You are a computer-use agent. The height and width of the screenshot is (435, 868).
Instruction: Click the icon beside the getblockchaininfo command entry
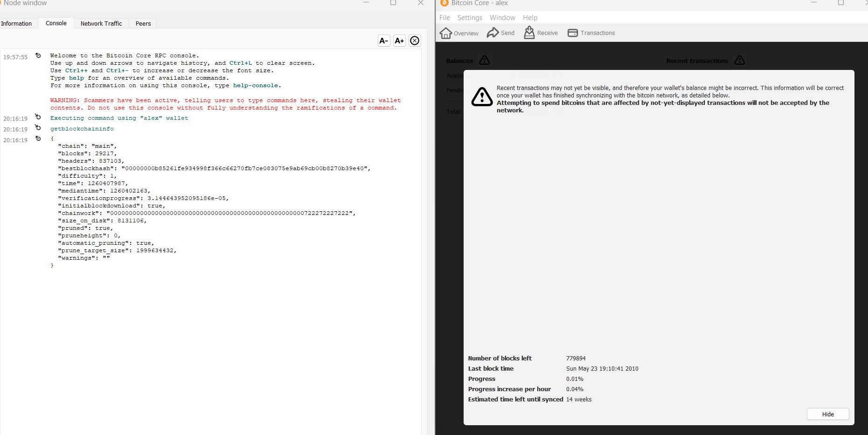click(x=38, y=128)
